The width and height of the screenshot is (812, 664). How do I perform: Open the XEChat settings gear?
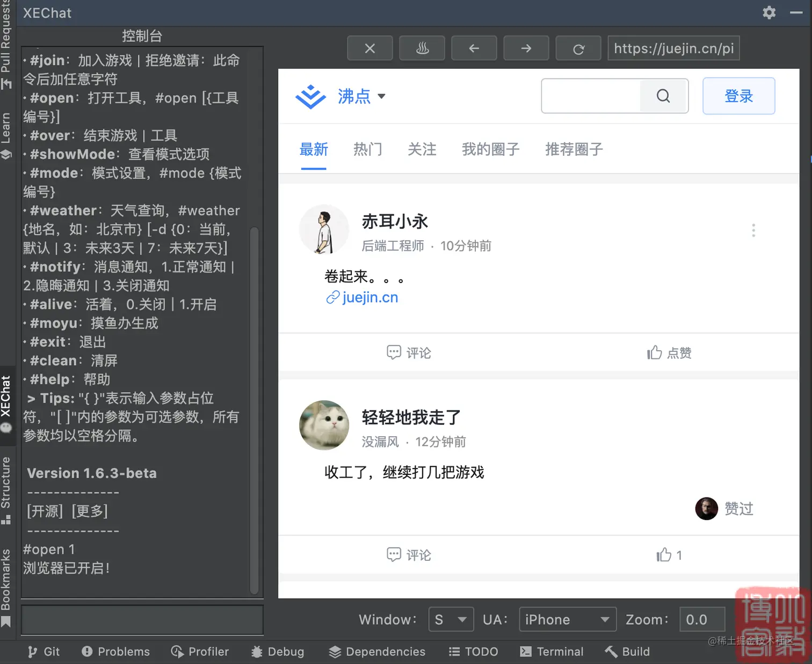pyautogui.click(x=769, y=12)
